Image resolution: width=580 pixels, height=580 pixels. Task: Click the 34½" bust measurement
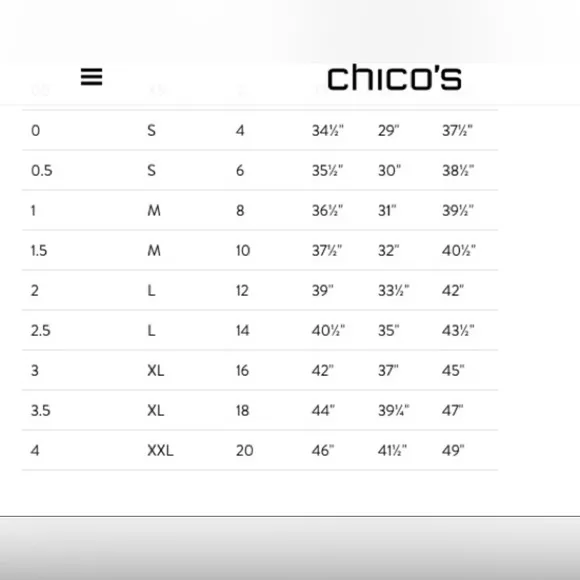click(328, 131)
